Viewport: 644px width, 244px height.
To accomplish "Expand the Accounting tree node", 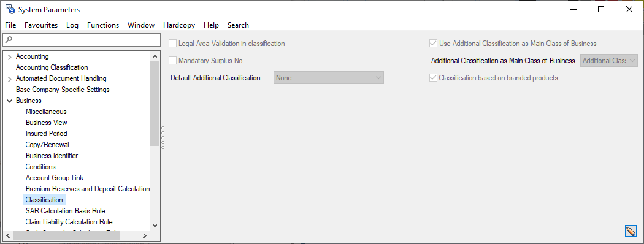I will tap(9, 56).
